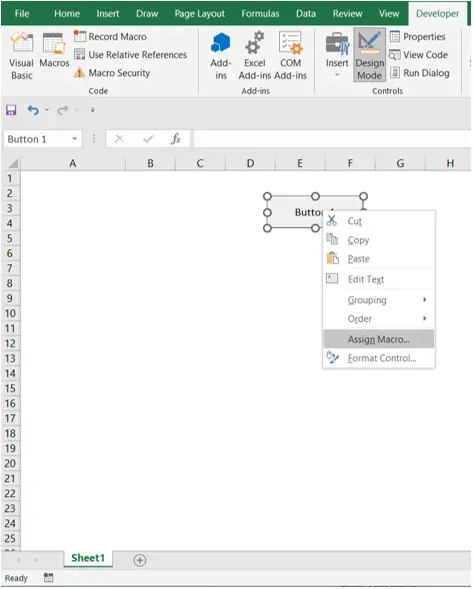474x589 pixels.
Task: Open Macro Security settings
Action: [112, 72]
